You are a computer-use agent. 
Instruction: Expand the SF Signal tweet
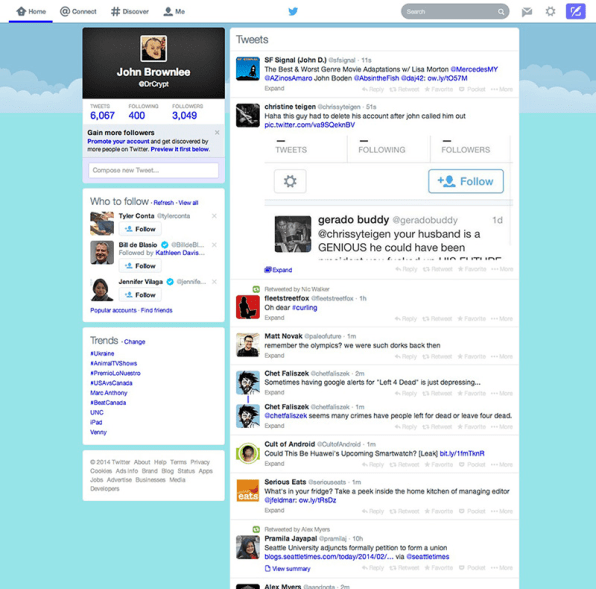point(274,89)
